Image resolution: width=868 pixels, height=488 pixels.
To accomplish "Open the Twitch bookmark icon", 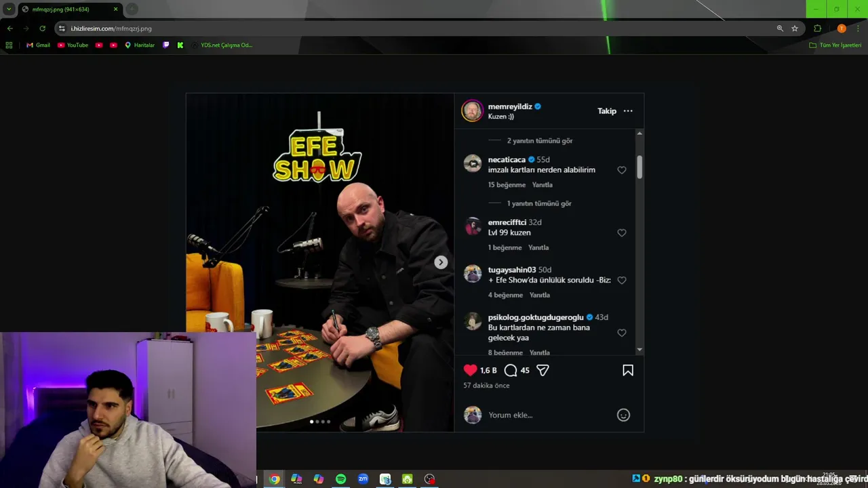I will click(x=166, y=45).
